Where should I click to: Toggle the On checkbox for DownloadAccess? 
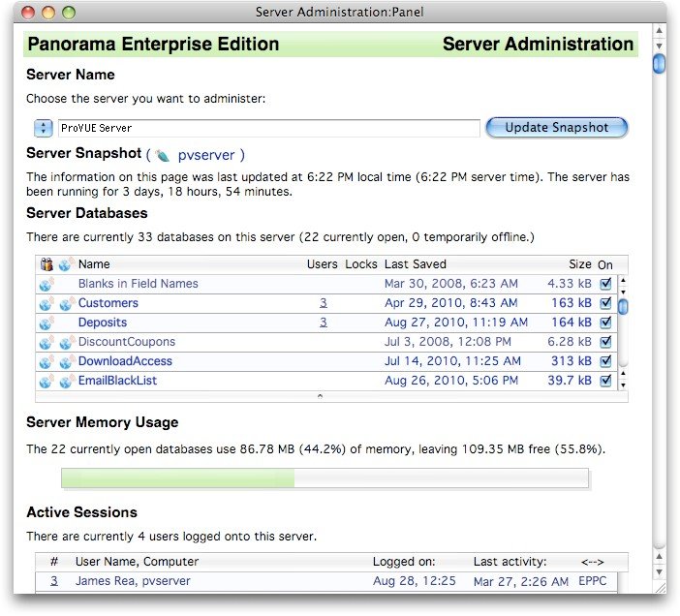[x=605, y=361]
